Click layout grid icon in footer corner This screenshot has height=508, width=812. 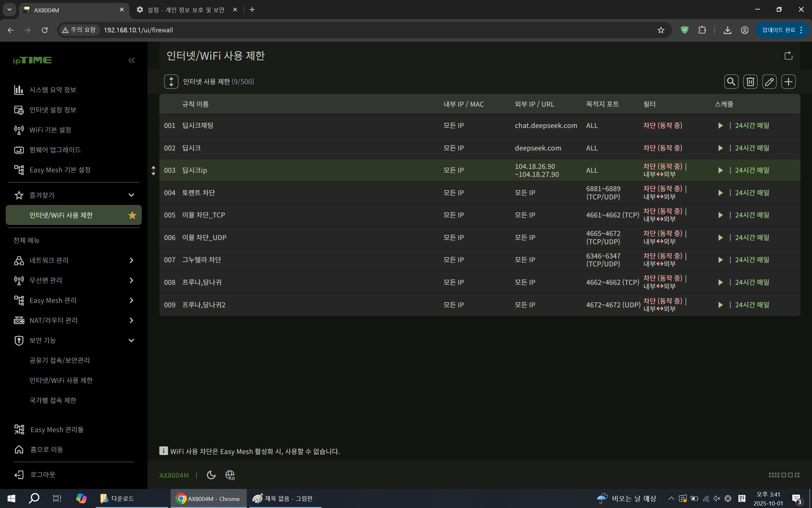[x=784, y=475]
